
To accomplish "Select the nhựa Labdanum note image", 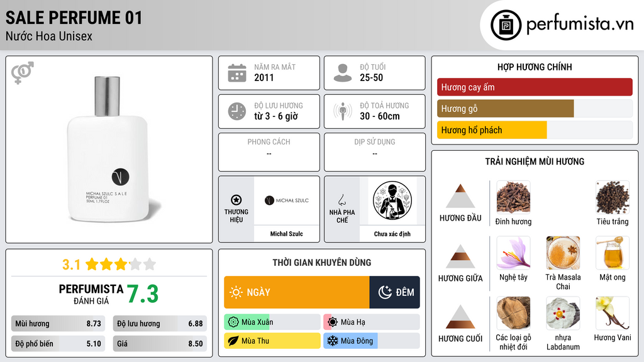I will click(x=563, y=314).
